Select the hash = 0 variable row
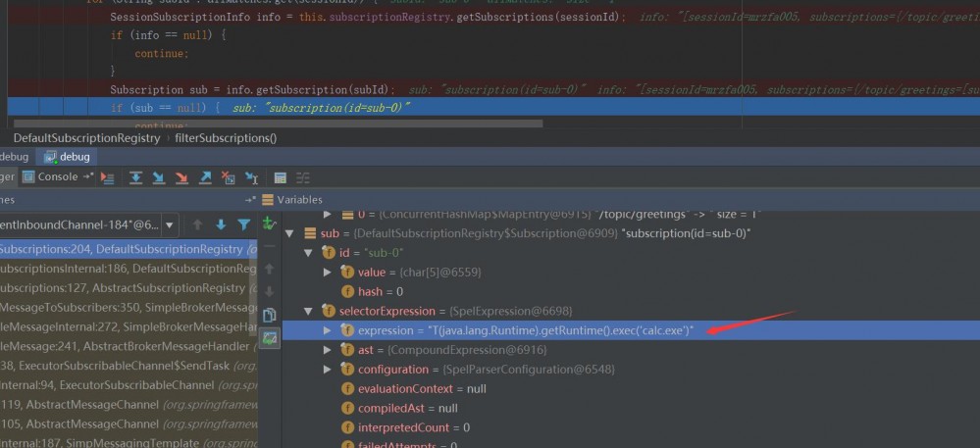The width and height of the screenshot is (980, 448). (x=631, y=292)
